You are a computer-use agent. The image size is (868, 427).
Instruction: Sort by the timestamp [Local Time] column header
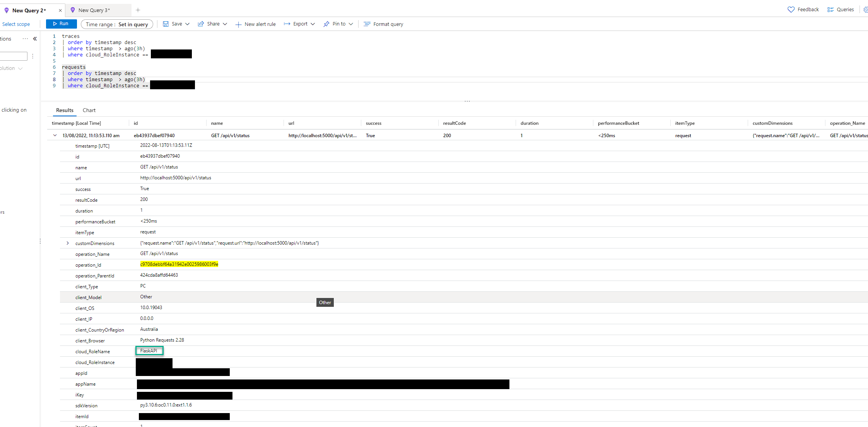[76, 123]
